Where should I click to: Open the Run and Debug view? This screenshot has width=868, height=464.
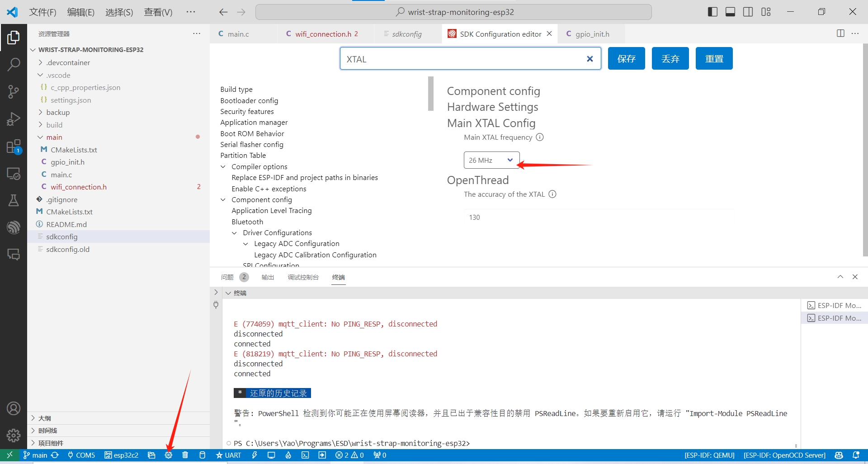coord(14,119)
